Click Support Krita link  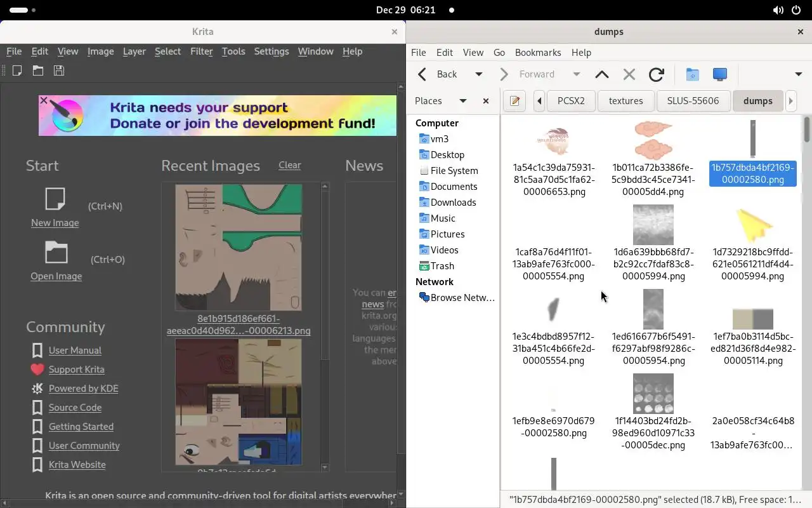[77, 370]
